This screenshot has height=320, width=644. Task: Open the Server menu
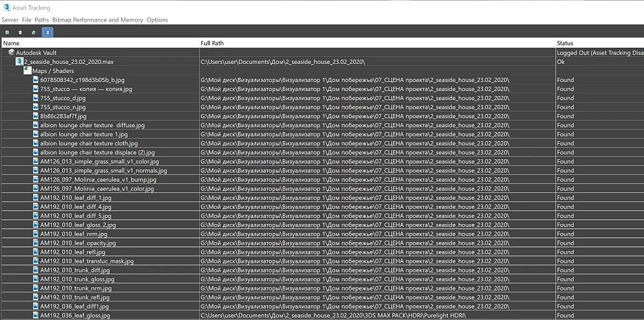tap(10, 20)
